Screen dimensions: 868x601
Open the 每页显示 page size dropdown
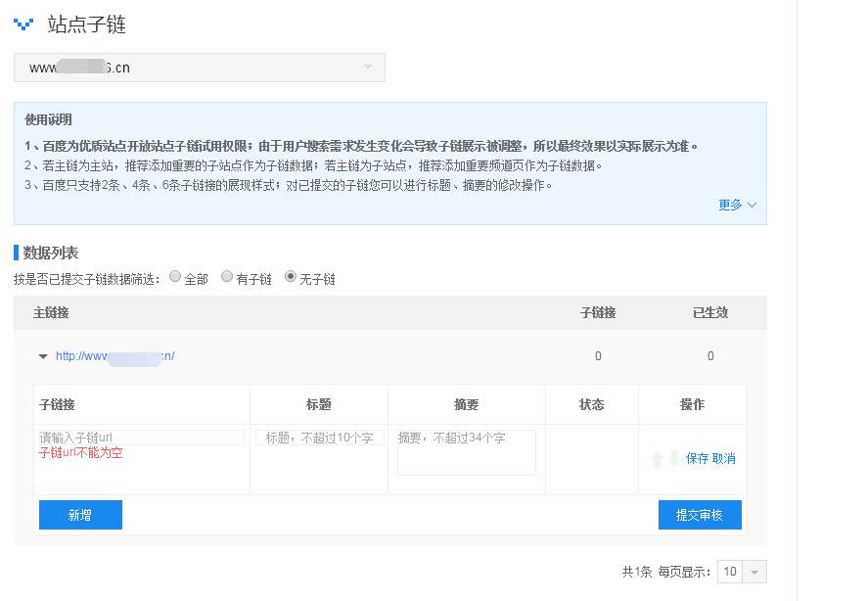coord(742,572)
